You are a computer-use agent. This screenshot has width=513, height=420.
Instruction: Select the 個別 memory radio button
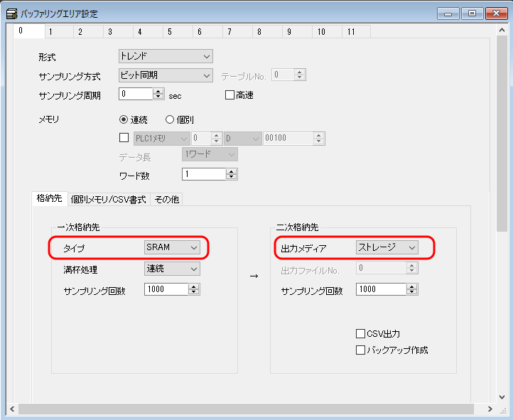click(x=170, y=119)
